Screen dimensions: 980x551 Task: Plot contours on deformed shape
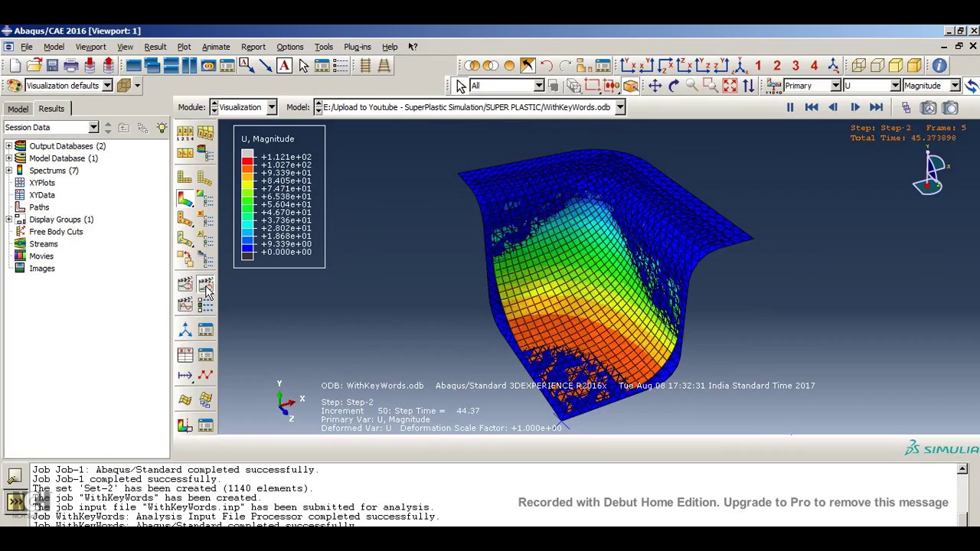coord(185,197)
